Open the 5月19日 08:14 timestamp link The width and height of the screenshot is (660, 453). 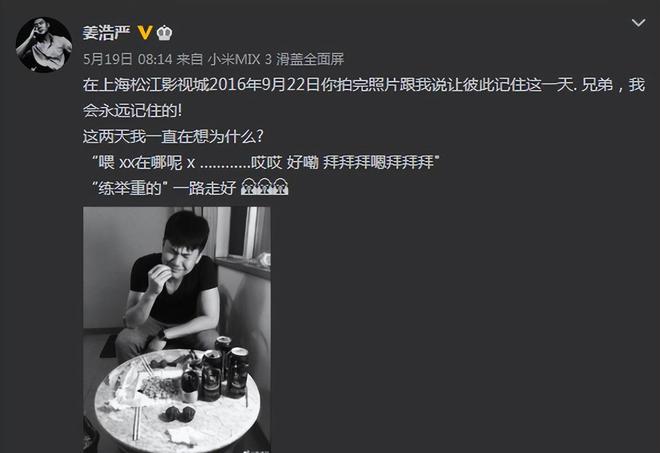(128, 59)
